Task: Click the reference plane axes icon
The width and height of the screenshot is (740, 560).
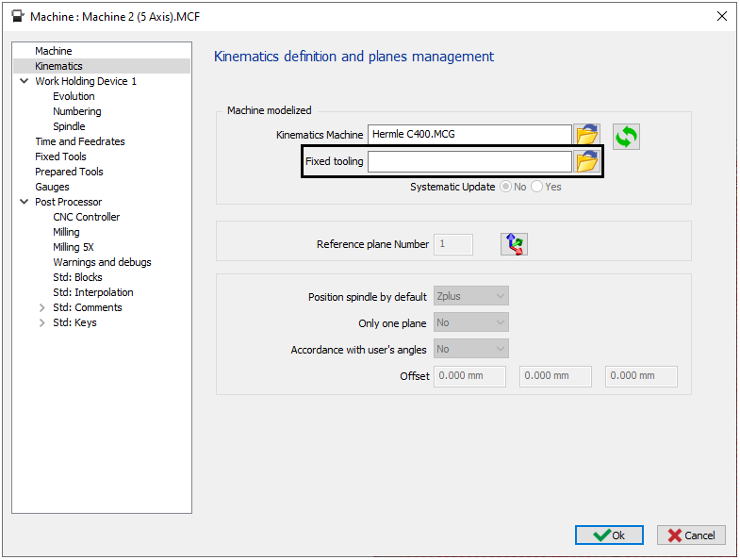Action: (x=514, y=245)
